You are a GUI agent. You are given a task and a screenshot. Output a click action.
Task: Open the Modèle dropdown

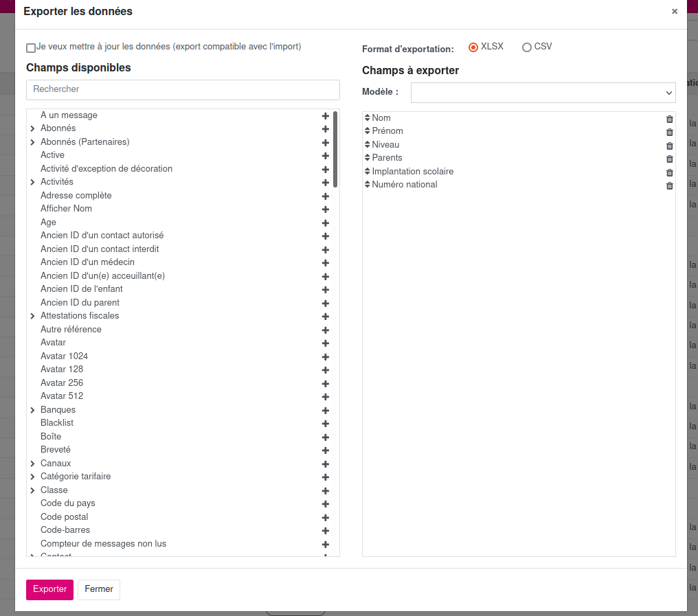point(543,93)
